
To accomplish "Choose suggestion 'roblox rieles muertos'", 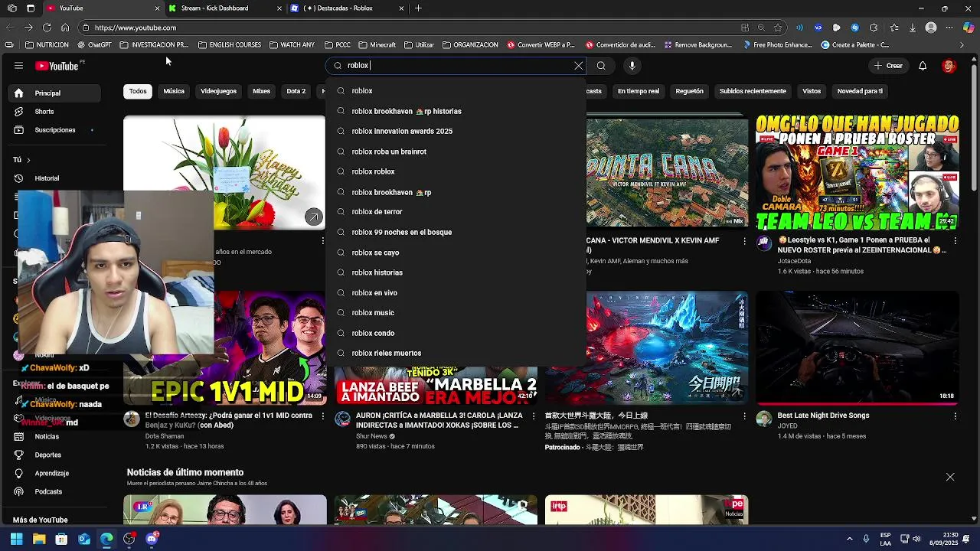I will [456, 353].
